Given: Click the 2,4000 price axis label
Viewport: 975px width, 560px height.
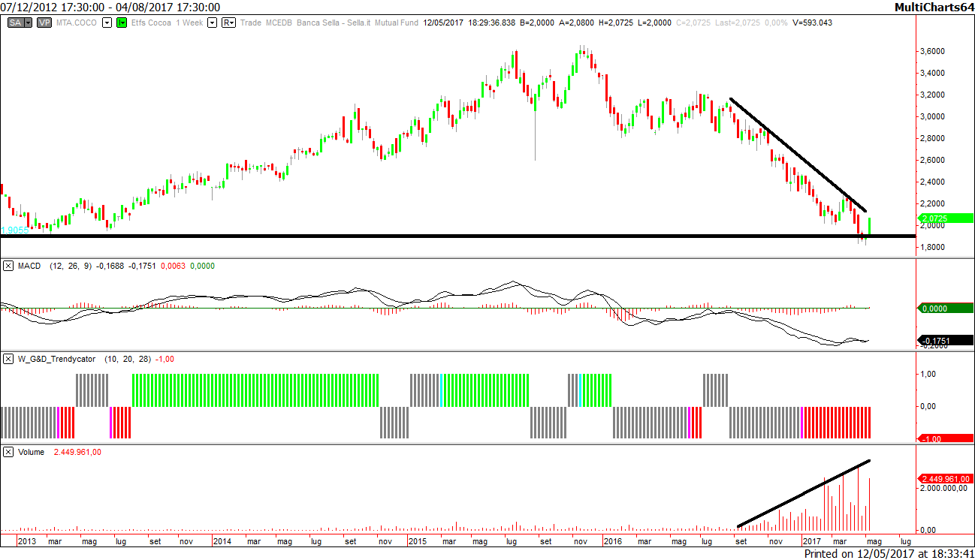Looking at the screenshot, I should coord(934,182).
